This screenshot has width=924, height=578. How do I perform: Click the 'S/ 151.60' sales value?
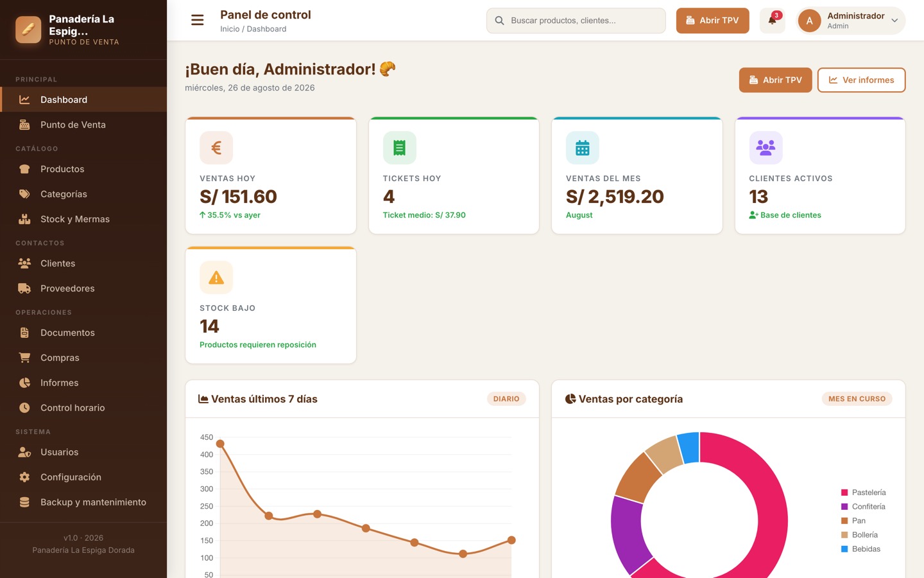238,197
